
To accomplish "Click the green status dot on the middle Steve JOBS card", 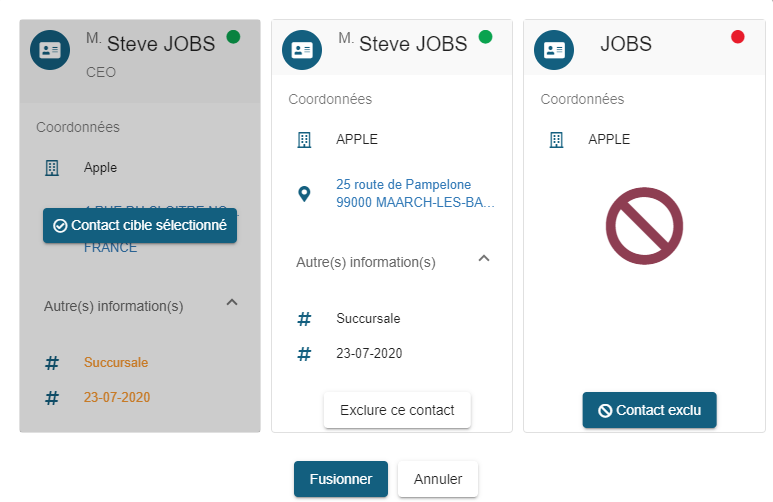I will tap(486, 37).
